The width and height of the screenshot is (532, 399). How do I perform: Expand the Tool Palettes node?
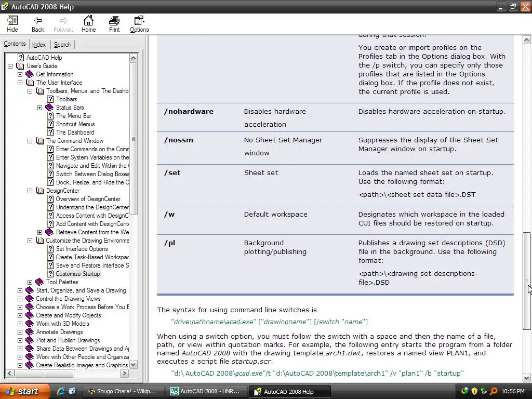tap(30, 282)
